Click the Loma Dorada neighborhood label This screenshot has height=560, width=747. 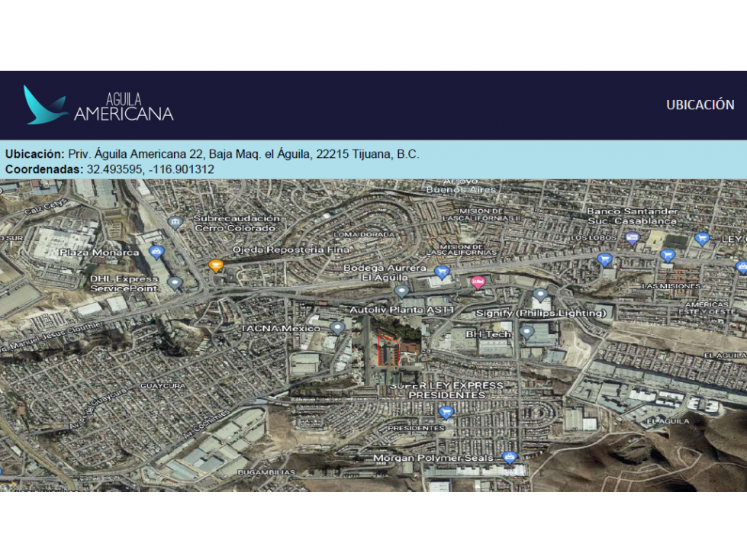(364, 234)
